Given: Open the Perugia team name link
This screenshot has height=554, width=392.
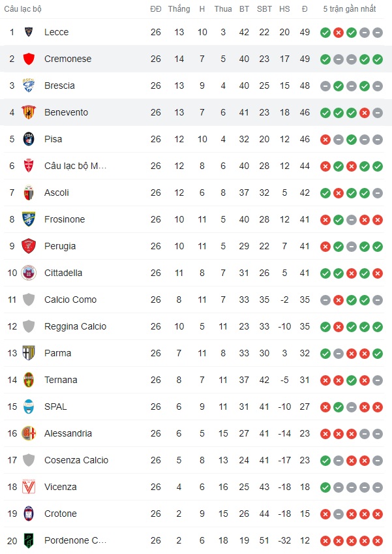Looking at the screenshot, I should pos(60,246).
